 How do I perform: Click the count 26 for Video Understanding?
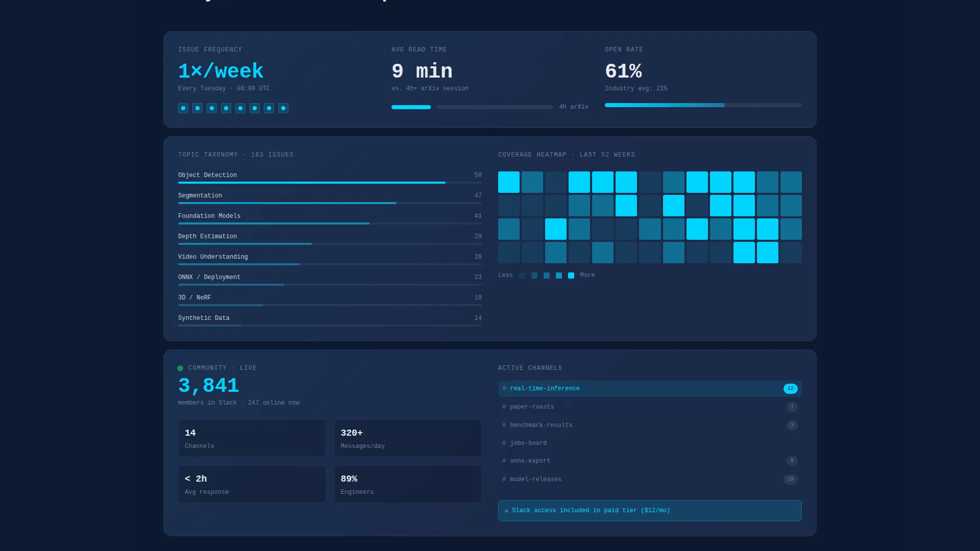click(478, 257)
